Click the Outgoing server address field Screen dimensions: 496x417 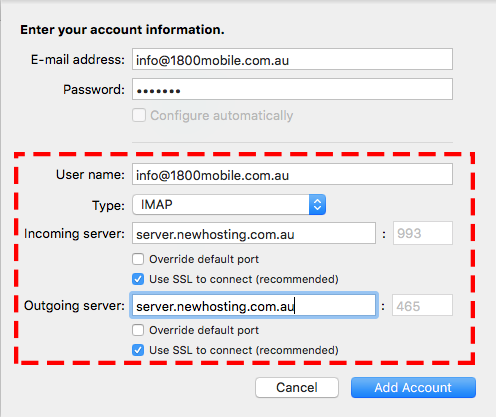click(254, 305)
